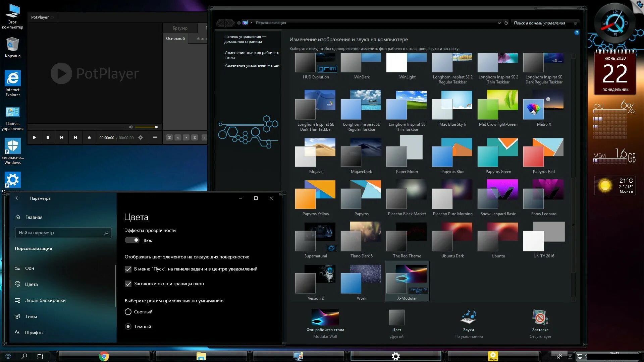
Task: Click the PotPlayer stop button
Action: [48, 137]
